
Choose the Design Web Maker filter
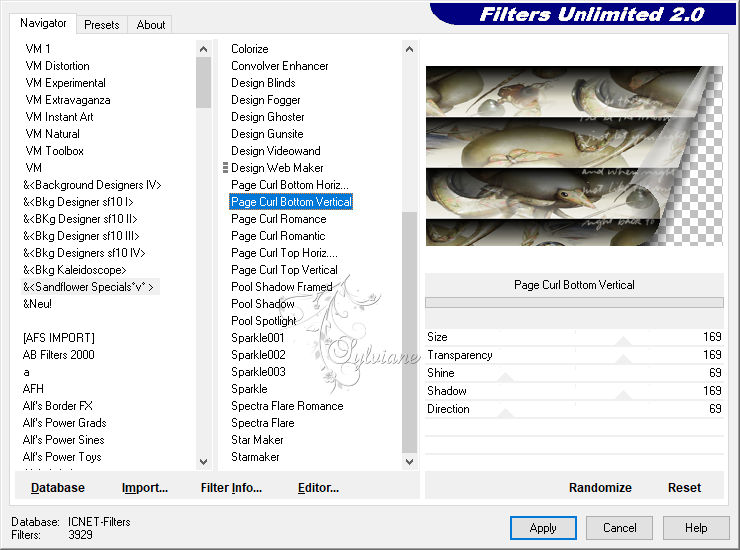pos(277,168)
